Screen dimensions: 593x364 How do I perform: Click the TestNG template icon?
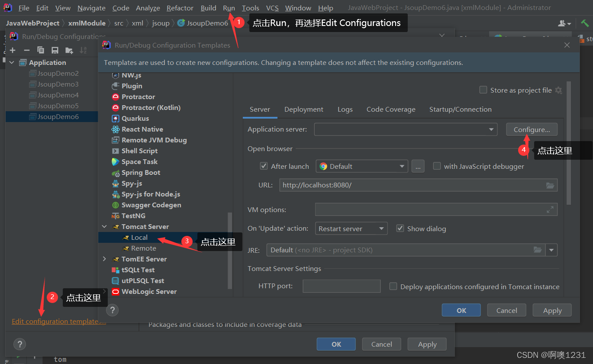click(x=115, y=216)
